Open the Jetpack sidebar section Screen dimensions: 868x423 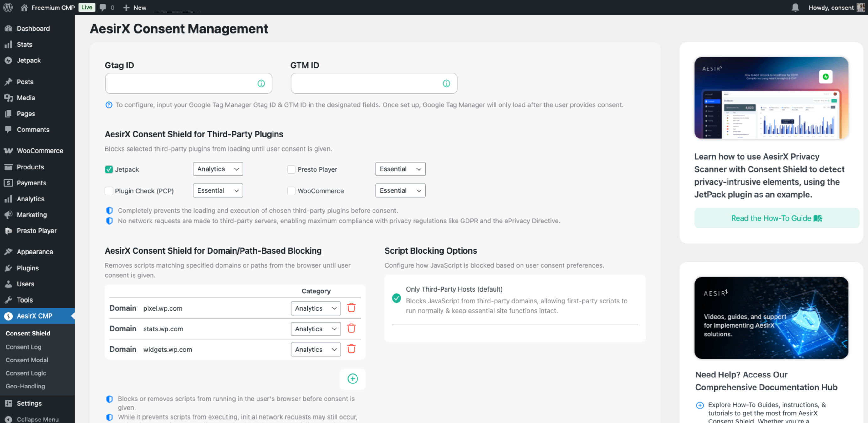coord(29,60)
